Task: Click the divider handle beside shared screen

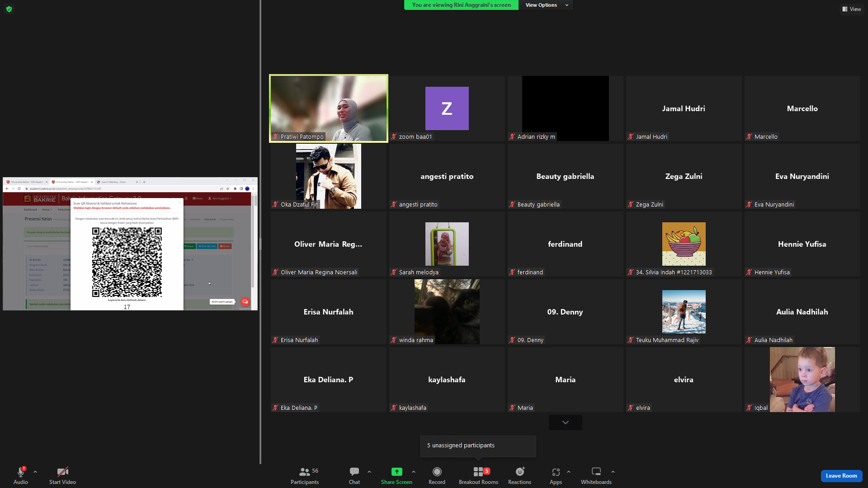Action: (260, 244)
